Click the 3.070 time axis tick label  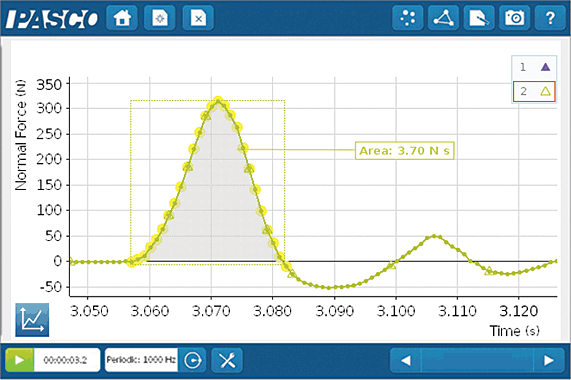211,311
